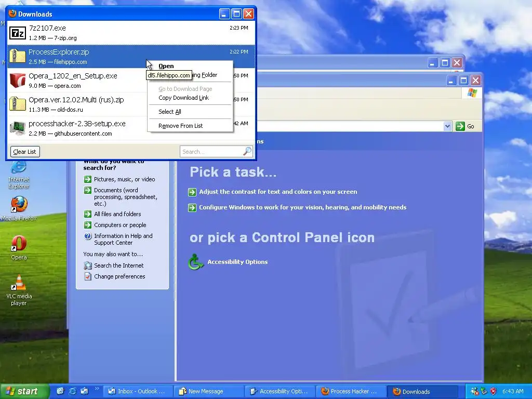Image resolution: width=532 pixels, height=399 pixels.
Task: Click the Search the Internet magnifier icon
Action: coord(87,265)
